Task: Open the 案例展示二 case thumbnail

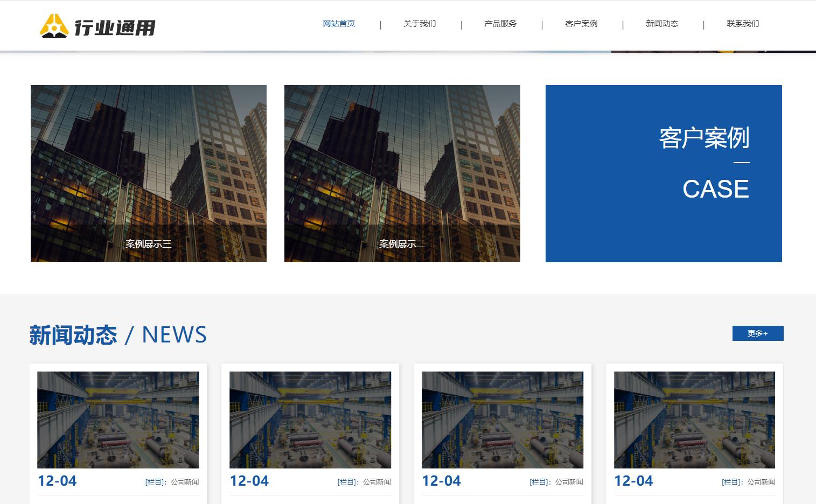Action: click(402, 173)
